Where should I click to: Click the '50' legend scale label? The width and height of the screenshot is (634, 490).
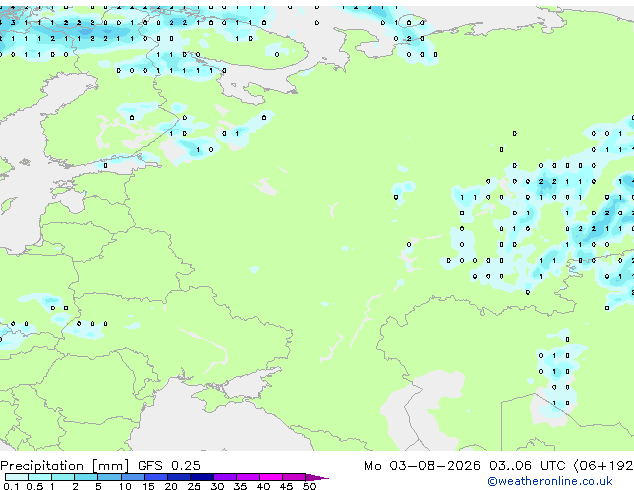coord(309,486)
